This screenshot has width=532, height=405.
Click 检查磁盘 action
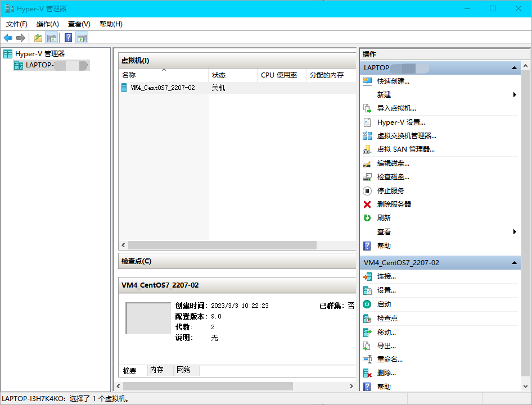(393, 177)
